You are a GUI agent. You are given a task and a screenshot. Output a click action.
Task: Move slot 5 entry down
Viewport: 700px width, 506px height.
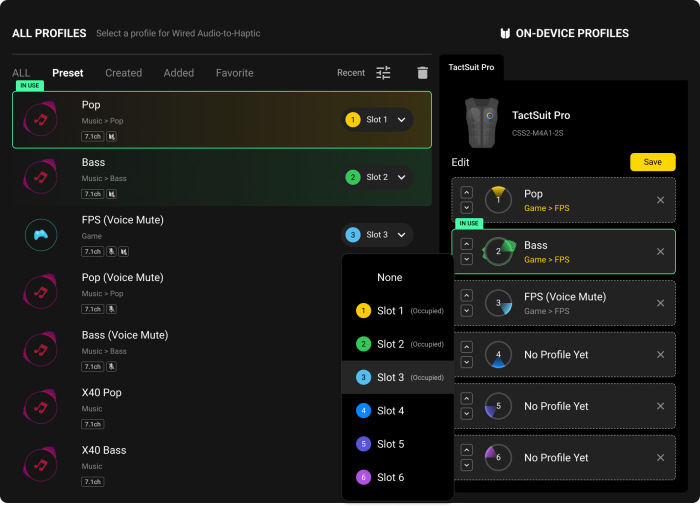click(x=467, y=414)
